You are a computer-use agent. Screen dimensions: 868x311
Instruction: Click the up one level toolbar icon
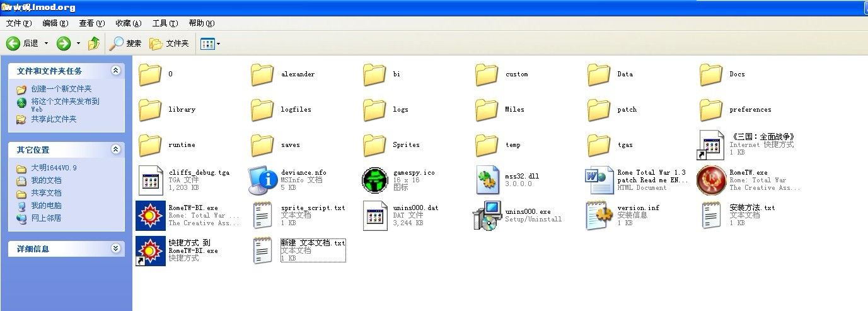94,44
